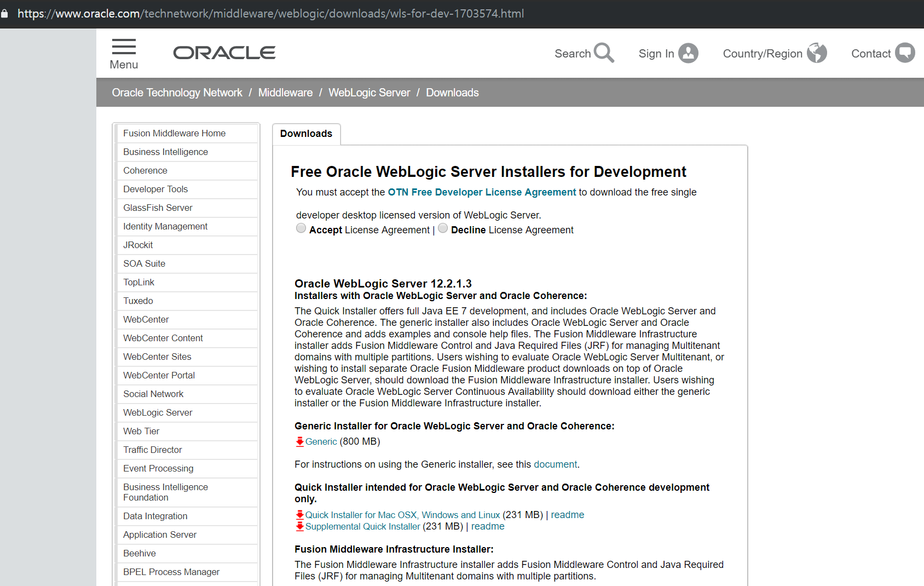Open Traffic Director sidebar item

coord(187,450)
